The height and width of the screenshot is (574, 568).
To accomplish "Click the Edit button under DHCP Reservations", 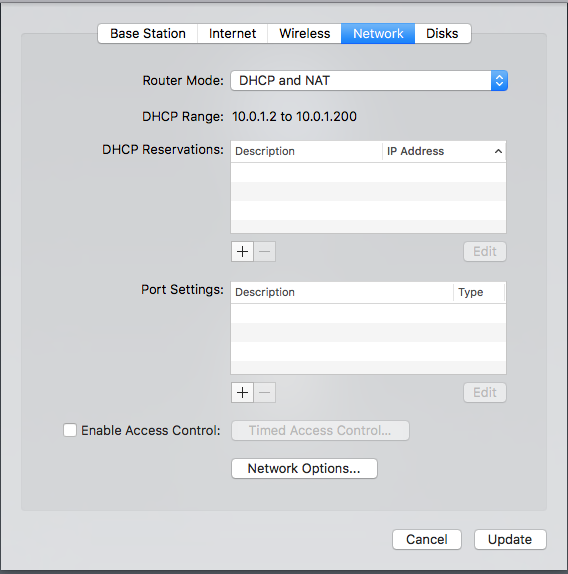I will point(485,251).
